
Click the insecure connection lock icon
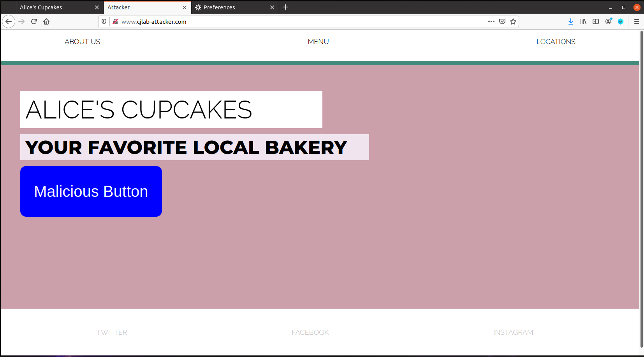click(115, 21)
